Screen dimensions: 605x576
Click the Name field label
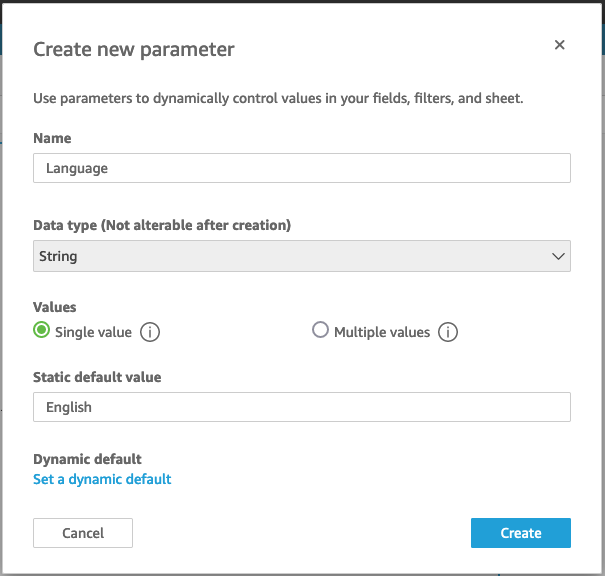pos(52,138)
